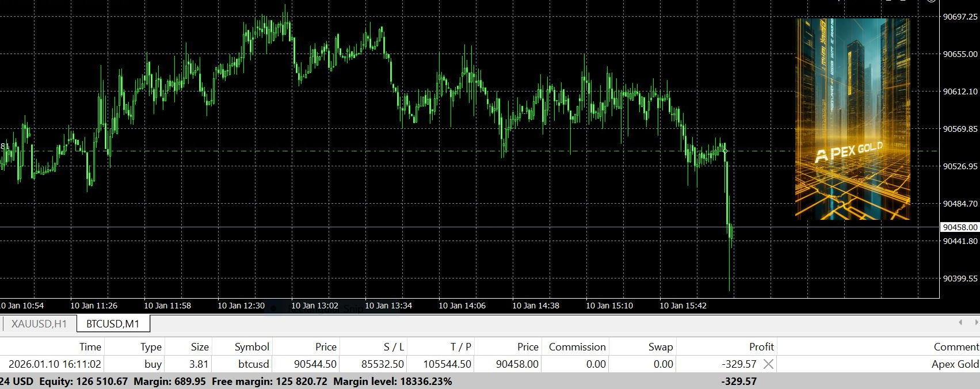Click the 90458.00 current price label
This screenshot has height=389, width=980.
point(960,227)
